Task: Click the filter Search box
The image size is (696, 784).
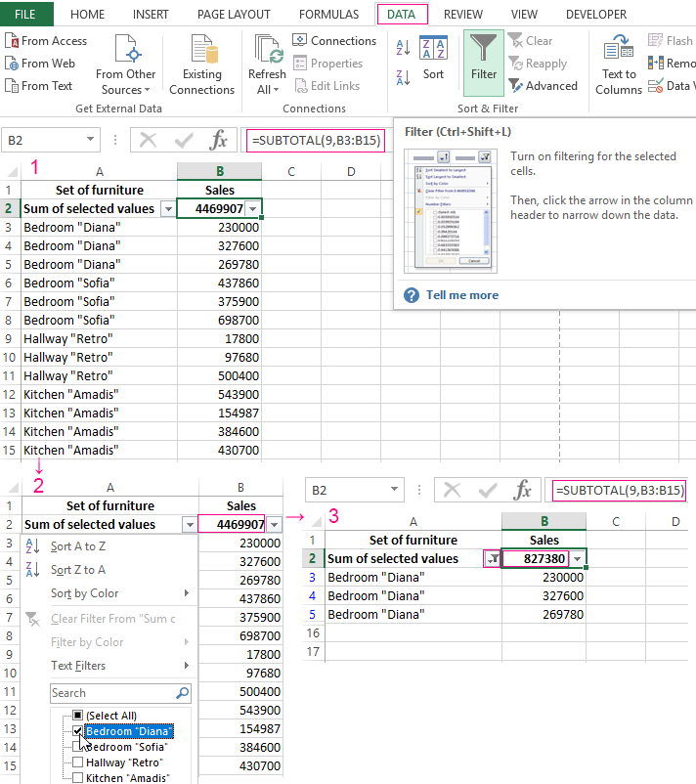Action: pyautogui.click(x=120, y=693)
